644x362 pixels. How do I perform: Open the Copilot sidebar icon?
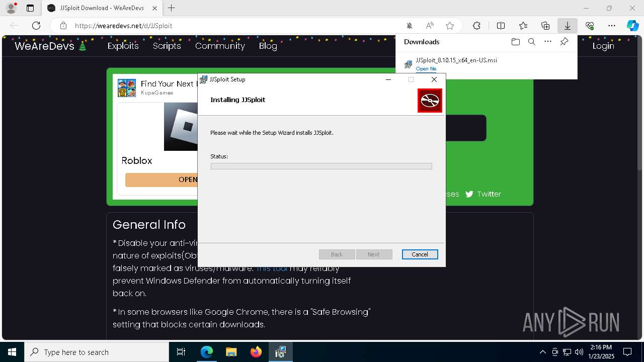632,26
